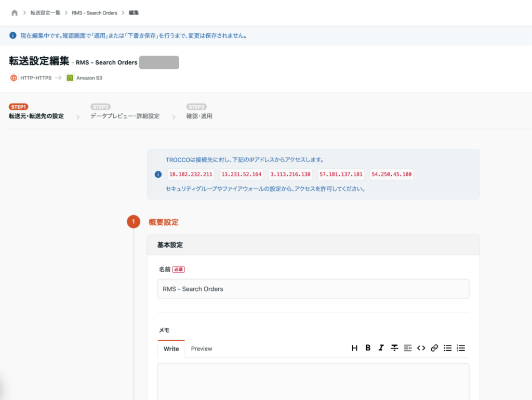
Task: Select the Write tab in memo
Action: [x=171, y=349]
